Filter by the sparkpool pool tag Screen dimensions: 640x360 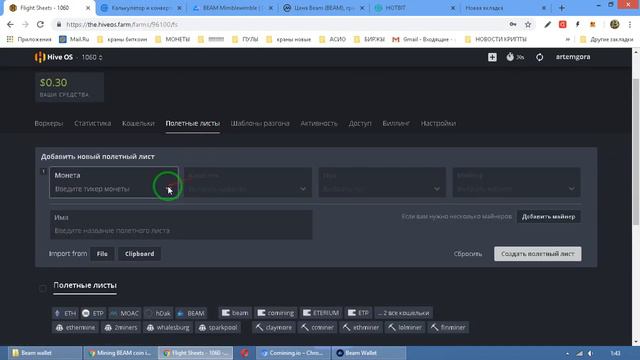point(218,328)
